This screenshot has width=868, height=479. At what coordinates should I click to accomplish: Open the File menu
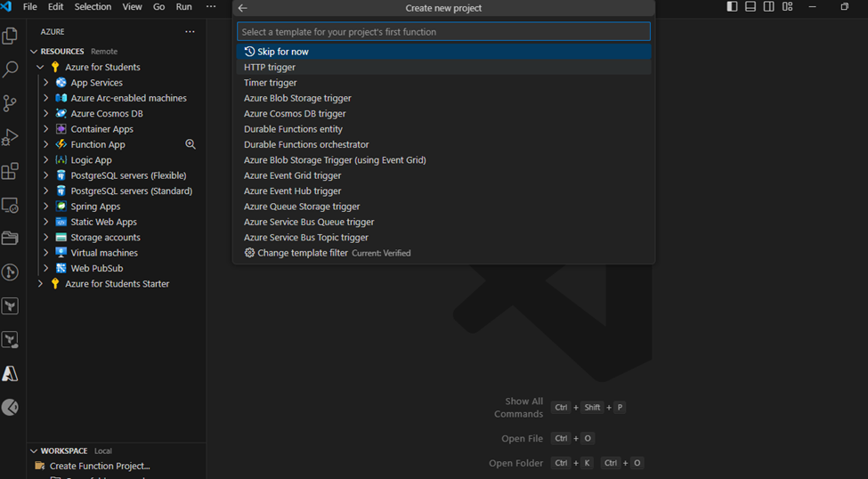coord(30,6)
